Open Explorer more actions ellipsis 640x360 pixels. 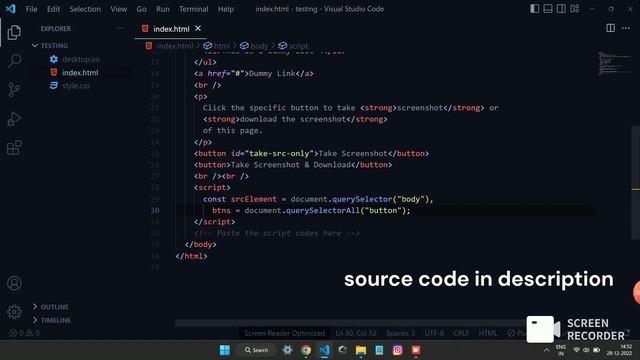pos(120,28)
